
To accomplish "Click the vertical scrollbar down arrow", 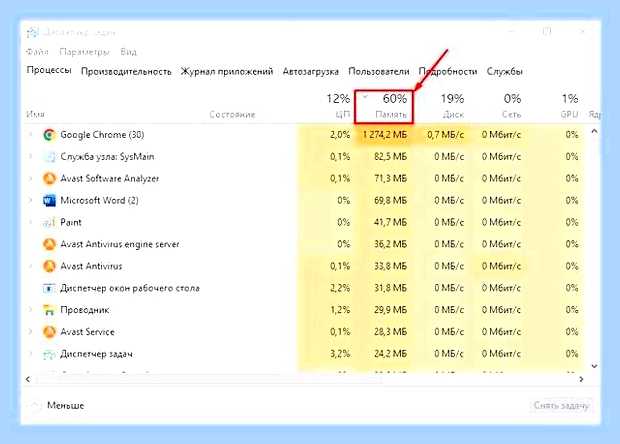I will pyautogui.click(x=594, y=366).
